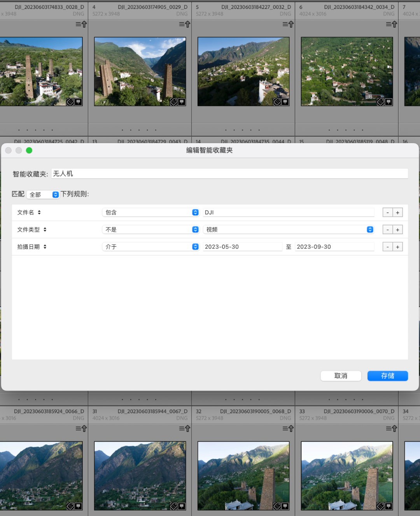Viewport: 420px width, 516px height.
Task: Select the DJI_0070 tower thumbnail
Action: tap(347, 476)
